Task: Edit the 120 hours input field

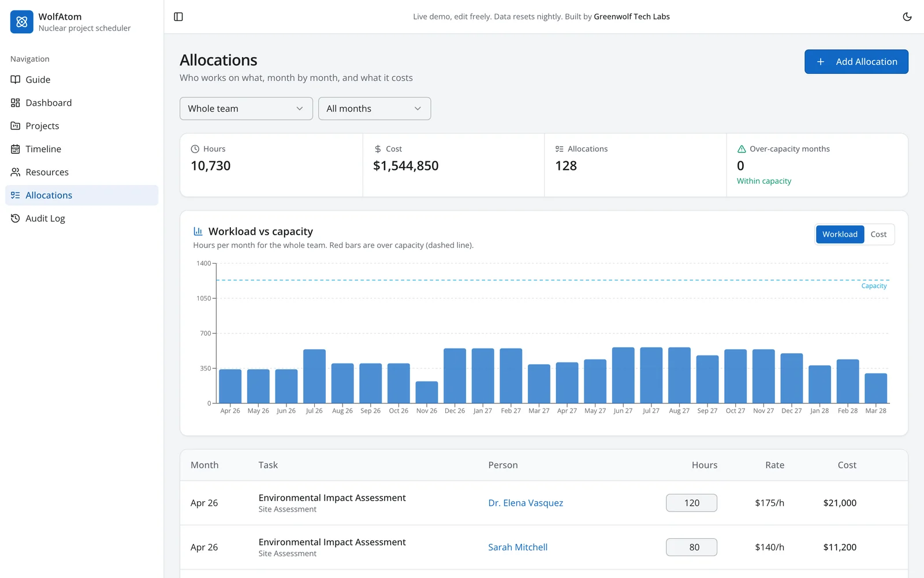Action: pyautogui.click(x=691, y=503)
